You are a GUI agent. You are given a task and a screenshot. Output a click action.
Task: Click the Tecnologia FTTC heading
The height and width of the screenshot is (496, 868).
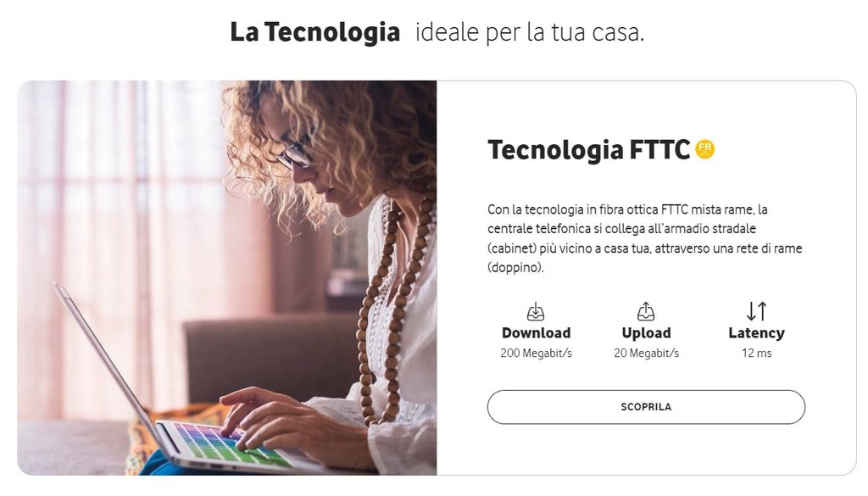click(x=588, y=150)
